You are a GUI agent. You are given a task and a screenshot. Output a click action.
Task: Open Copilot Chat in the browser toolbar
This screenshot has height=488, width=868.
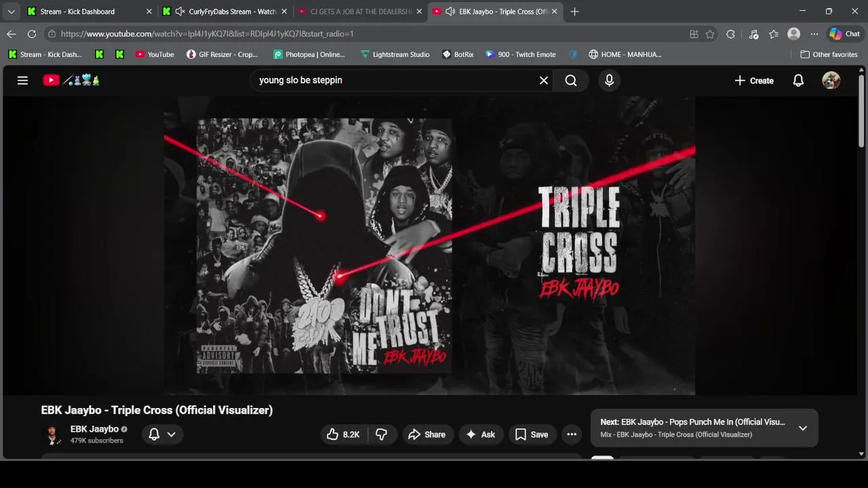(844, 34)
